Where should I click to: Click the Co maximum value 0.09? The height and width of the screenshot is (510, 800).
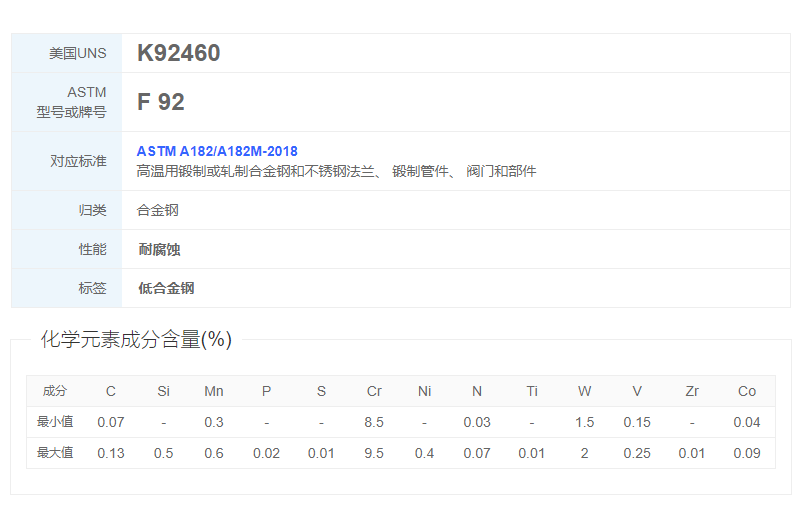(747, 453)
